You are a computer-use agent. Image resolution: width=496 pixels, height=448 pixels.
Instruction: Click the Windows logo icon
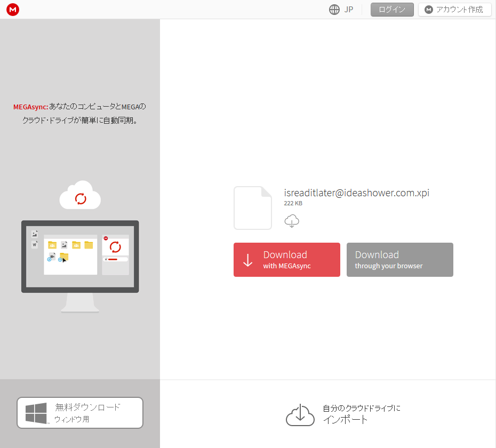tap(36, 413)
